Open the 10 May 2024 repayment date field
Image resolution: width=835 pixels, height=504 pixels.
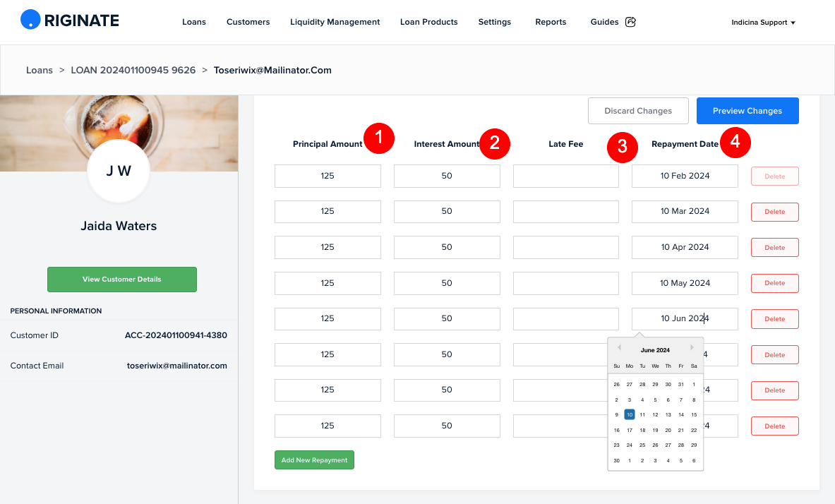coord(685,283)
